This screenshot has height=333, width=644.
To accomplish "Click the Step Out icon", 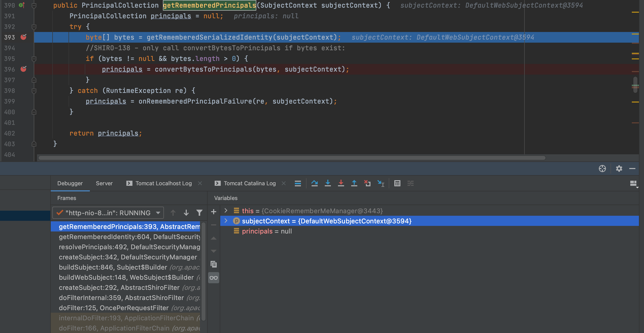I will (354, 183).
